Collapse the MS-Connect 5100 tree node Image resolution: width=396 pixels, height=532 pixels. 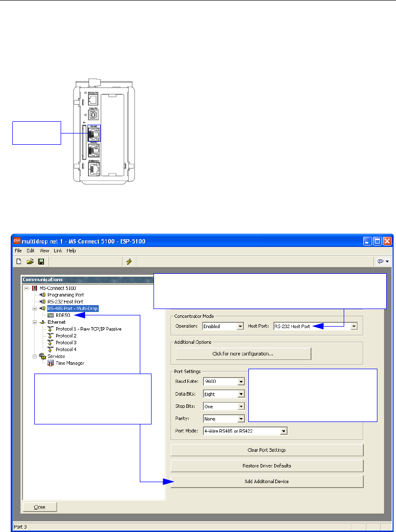coord(26,288)
